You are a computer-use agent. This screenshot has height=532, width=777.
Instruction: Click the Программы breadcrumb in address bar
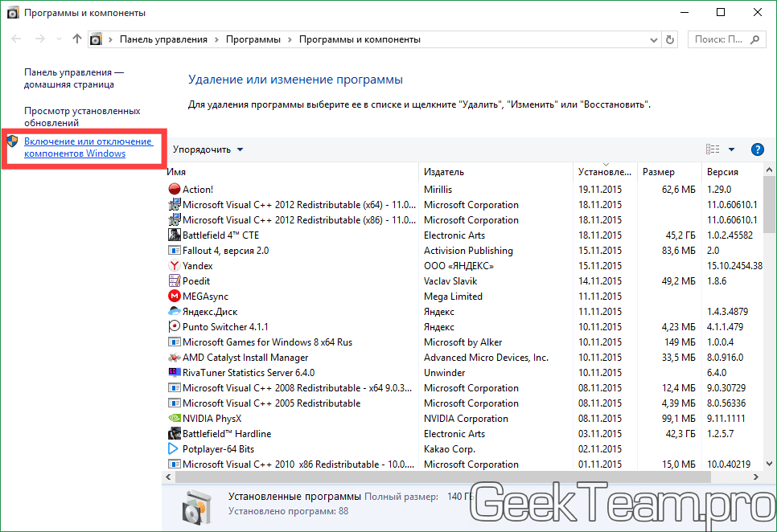[x=253, y=39]
